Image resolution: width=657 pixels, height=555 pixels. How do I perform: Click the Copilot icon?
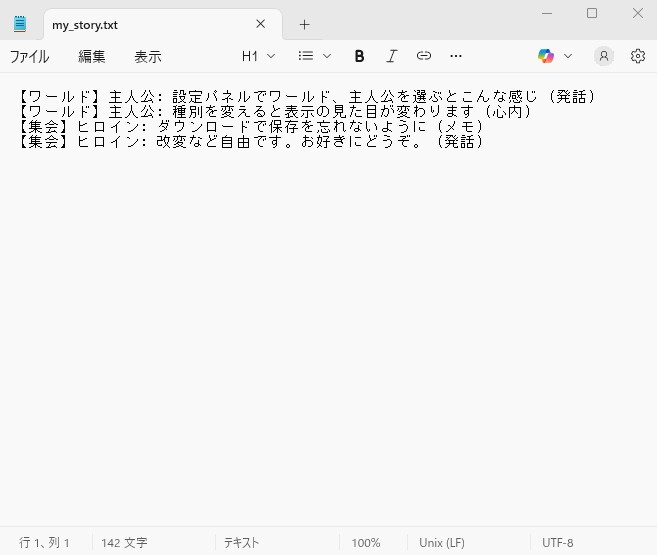pos(546,56)
